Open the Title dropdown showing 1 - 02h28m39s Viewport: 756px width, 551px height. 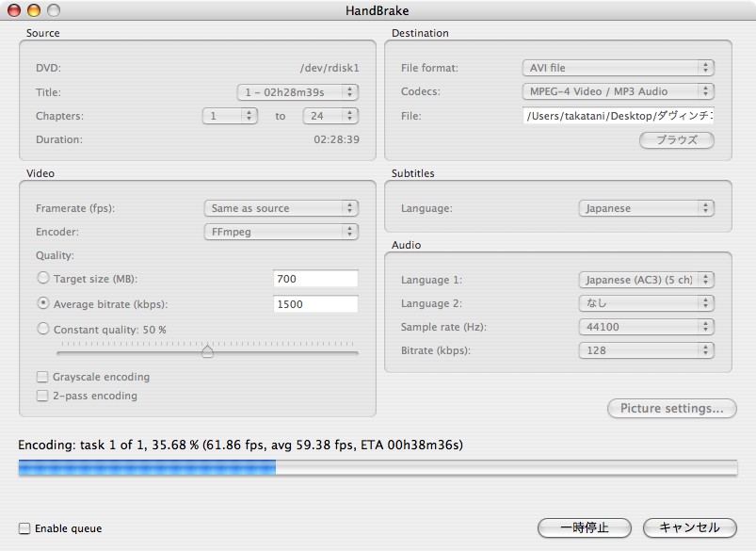(x=298, y=92)
